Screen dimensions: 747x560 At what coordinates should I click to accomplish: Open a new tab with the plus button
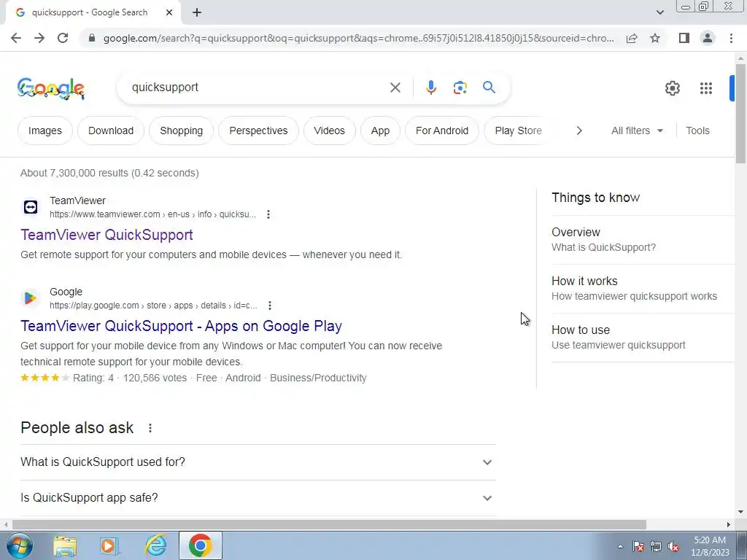[197, 13]
